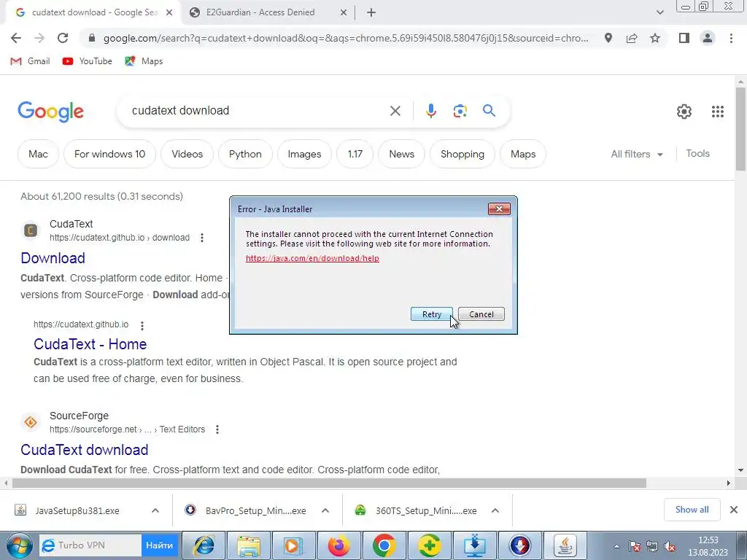
Task: Launch Internet Explorer from the taskbar
Action: click(204, 545)
